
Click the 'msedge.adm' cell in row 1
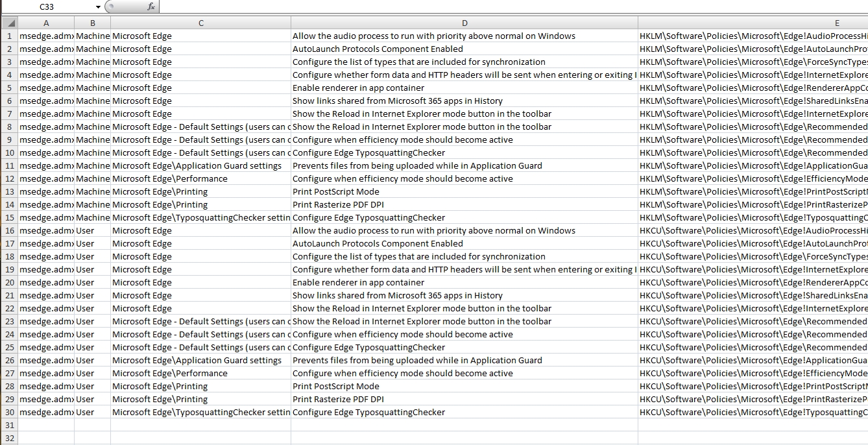[x=46, y=36]
